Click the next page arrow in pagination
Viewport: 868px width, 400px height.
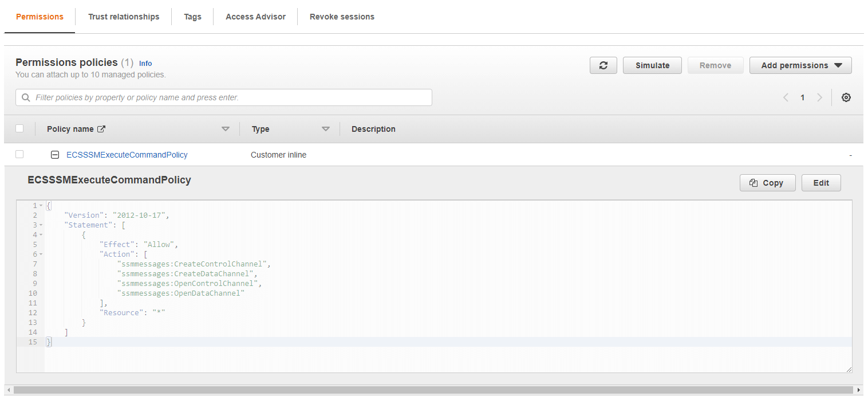820,97
